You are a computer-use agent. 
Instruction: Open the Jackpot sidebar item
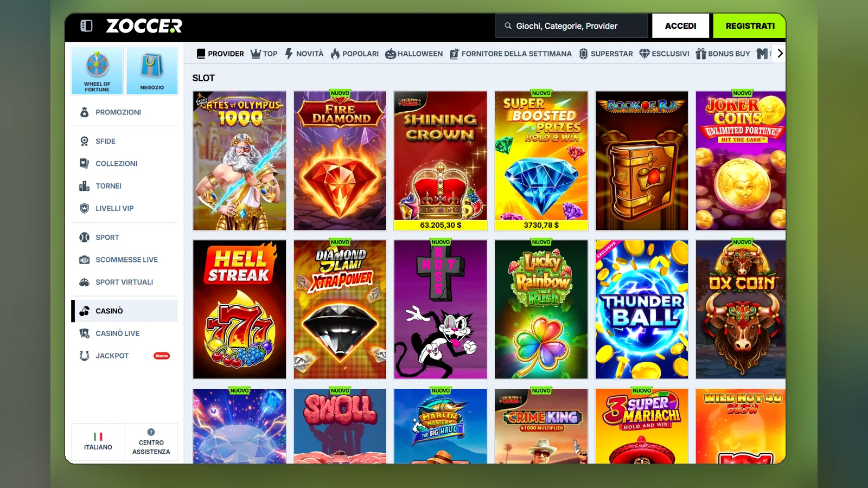point(125,356)
